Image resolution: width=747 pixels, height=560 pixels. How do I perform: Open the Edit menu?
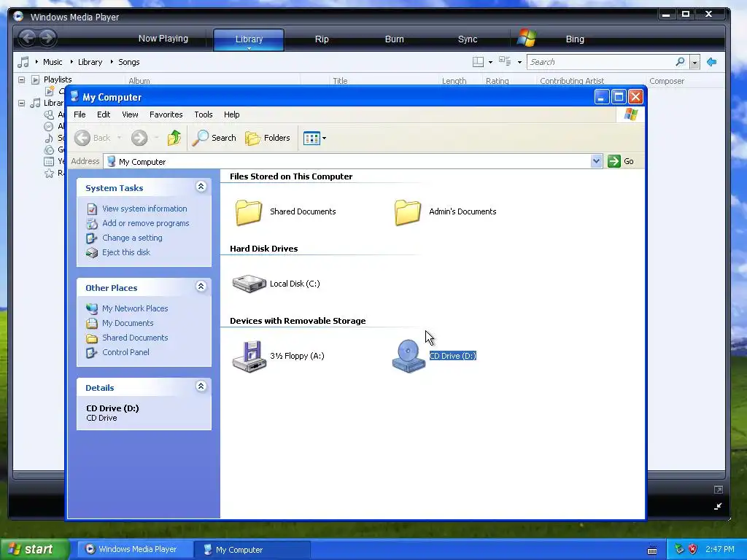pos(104,114)
